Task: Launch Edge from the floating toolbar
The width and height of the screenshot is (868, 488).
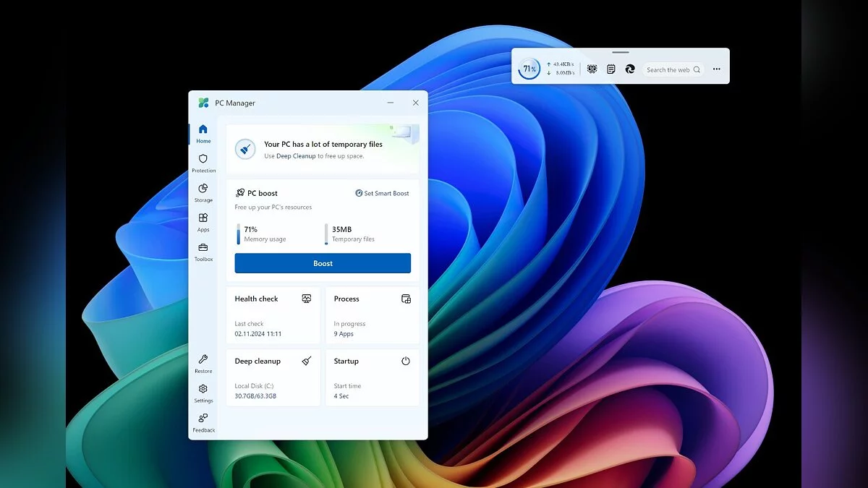Action: coord(630,69)
